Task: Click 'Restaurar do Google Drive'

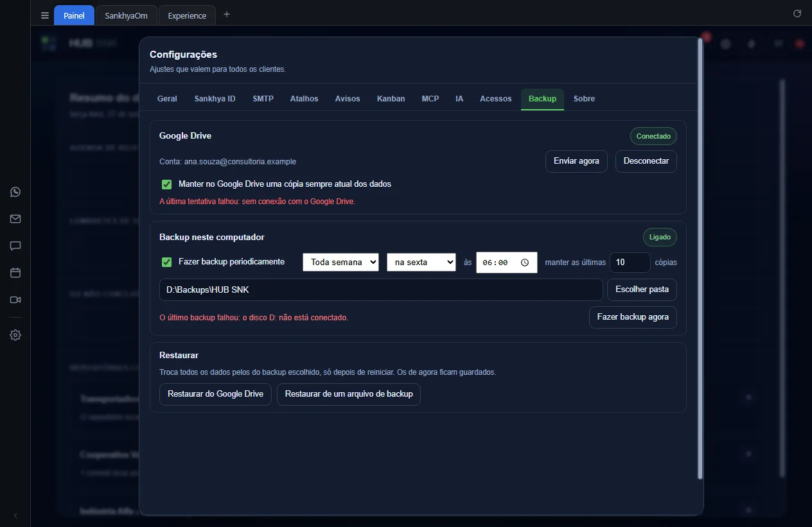Action: (x=215, y=394)
